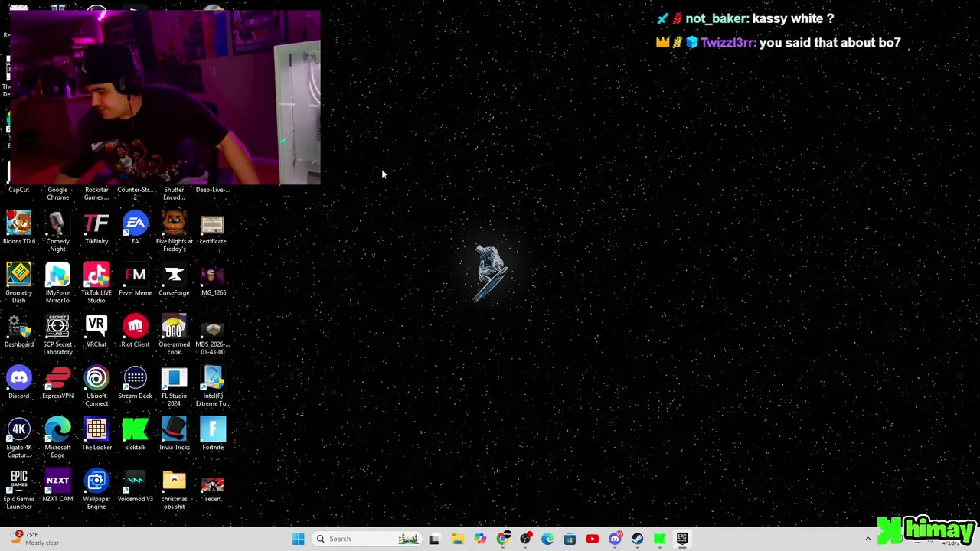Screen dimensions: 980x551
Task: Click the Counter-Strike 2 label
Action: coord(136,194)
